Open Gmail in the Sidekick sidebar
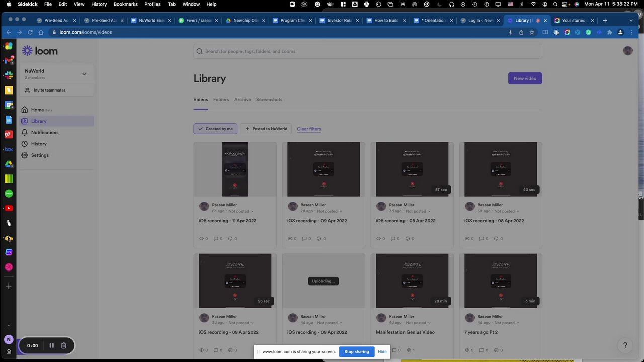 pyautogui.click(x=9, y=61)
